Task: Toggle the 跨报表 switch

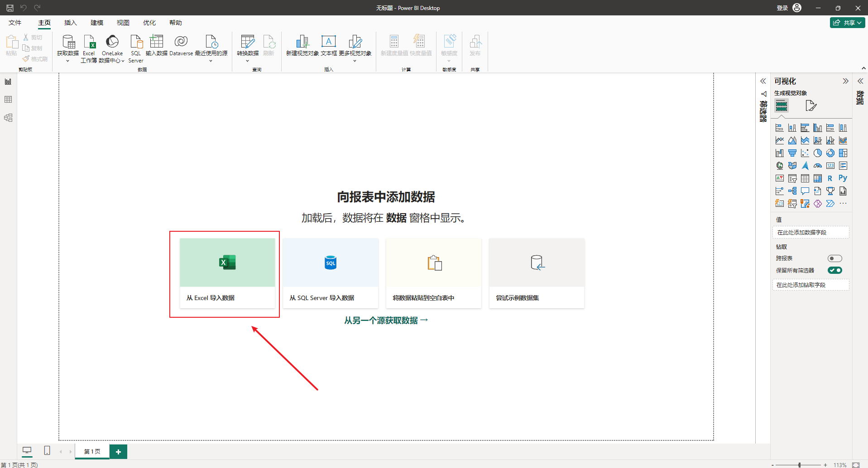Action: [x=834, y=258]
